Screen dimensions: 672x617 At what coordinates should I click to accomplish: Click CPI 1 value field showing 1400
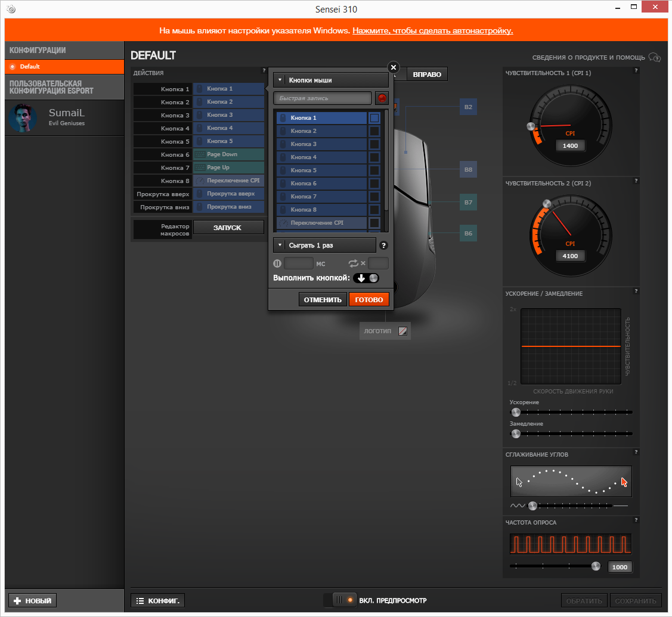(570, 145)
